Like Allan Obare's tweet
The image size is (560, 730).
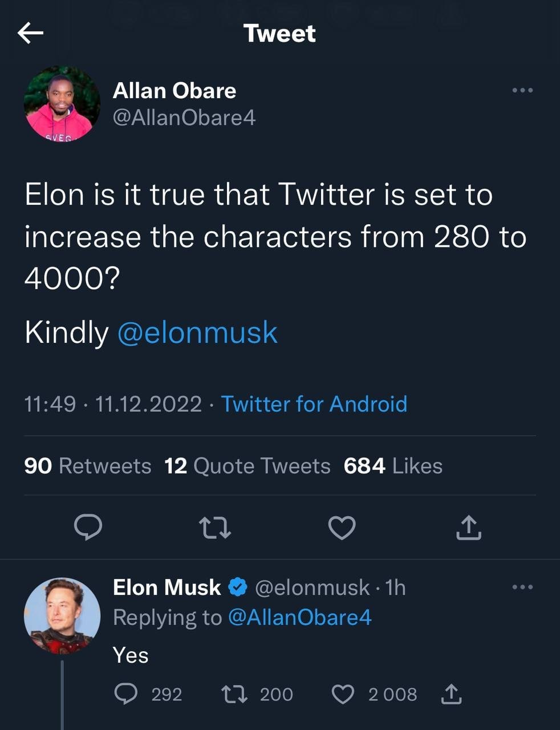(342, 528)
